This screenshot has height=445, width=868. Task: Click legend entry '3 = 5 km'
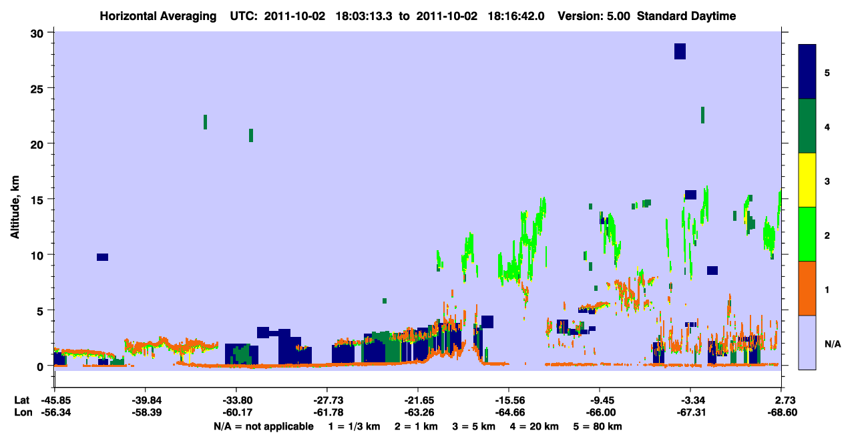(x=475, y=426)
